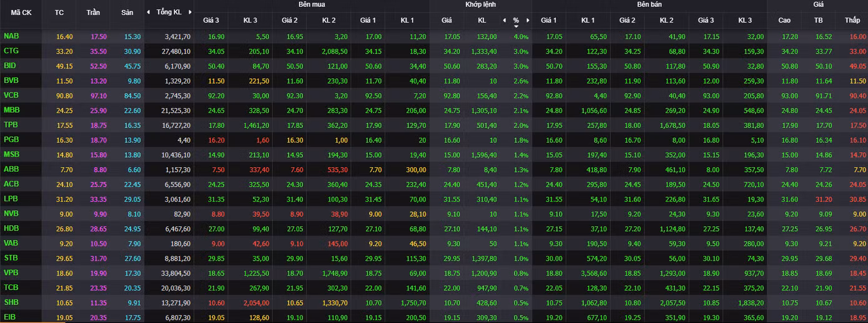Click STB matched volume 1,397,80
Viewport: 868px width, 323px height.
(483, 258)
